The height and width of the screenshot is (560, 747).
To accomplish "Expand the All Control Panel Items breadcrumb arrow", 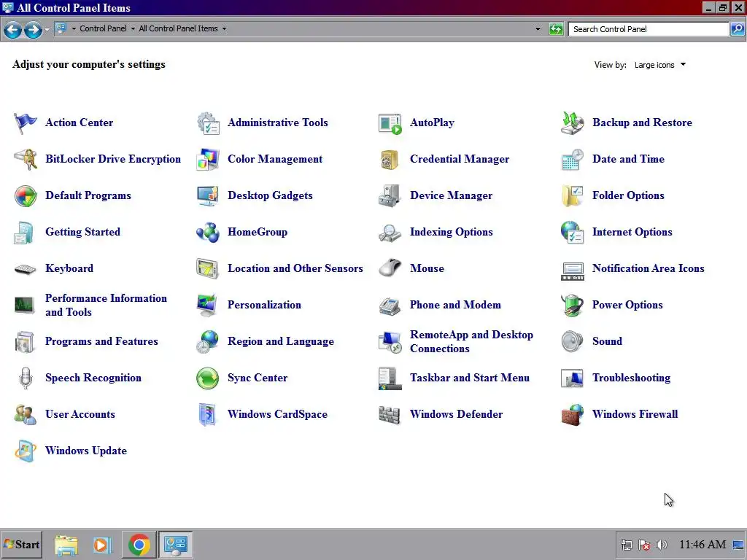I will click(x=224, y=29).
